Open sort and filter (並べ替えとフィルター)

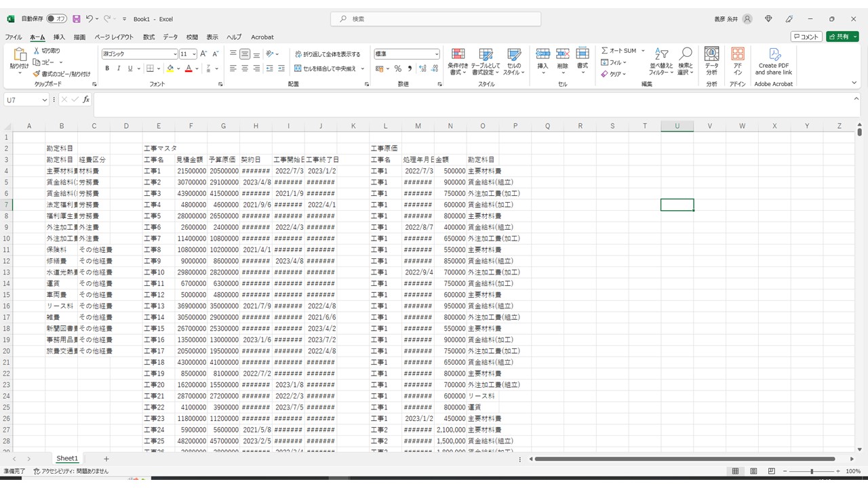tap(661, 55)
